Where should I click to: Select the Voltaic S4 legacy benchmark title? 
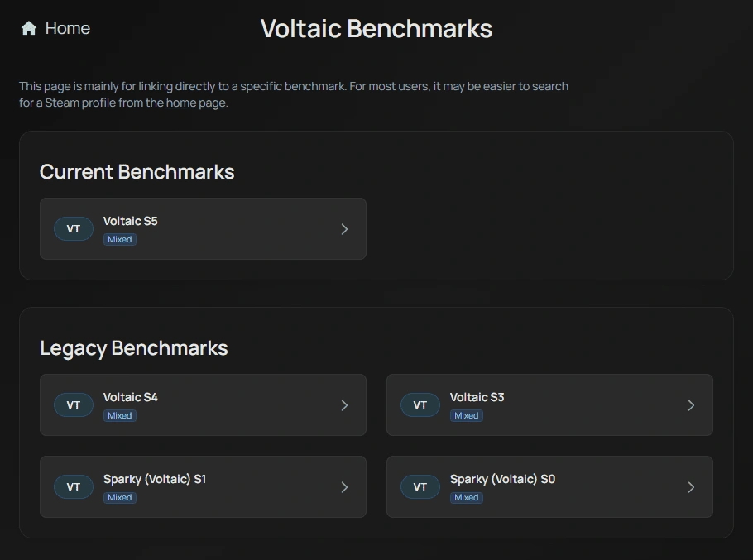pos(131,398)
